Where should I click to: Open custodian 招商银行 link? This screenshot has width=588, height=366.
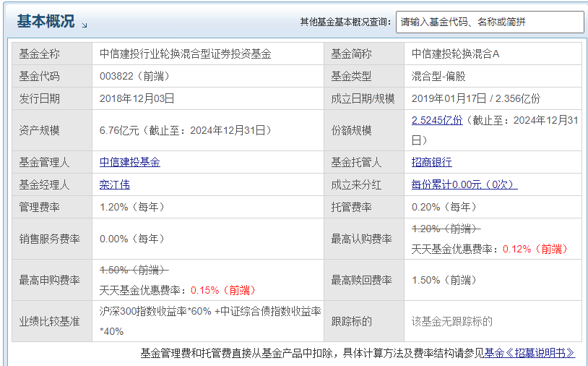(x=432, y=162)
